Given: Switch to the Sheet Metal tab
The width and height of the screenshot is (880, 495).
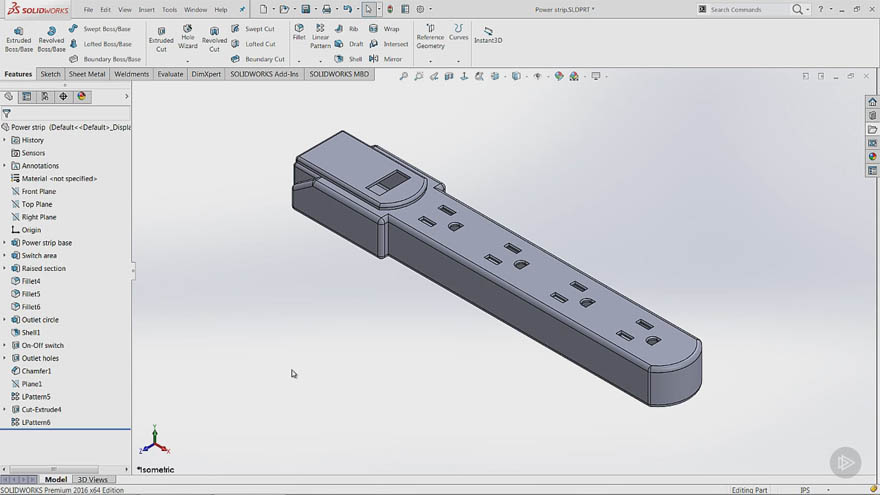Looking at the screenshot, I should click(x=87, y=74).
